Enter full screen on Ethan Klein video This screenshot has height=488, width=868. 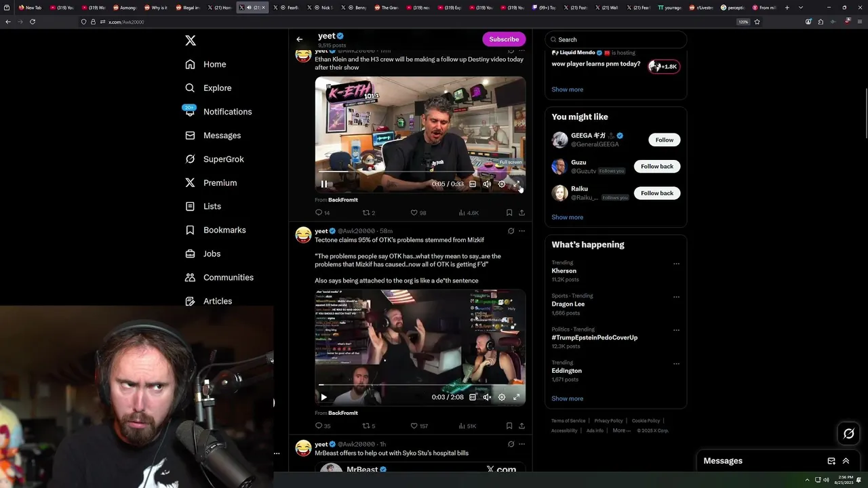tap(516, 184)
